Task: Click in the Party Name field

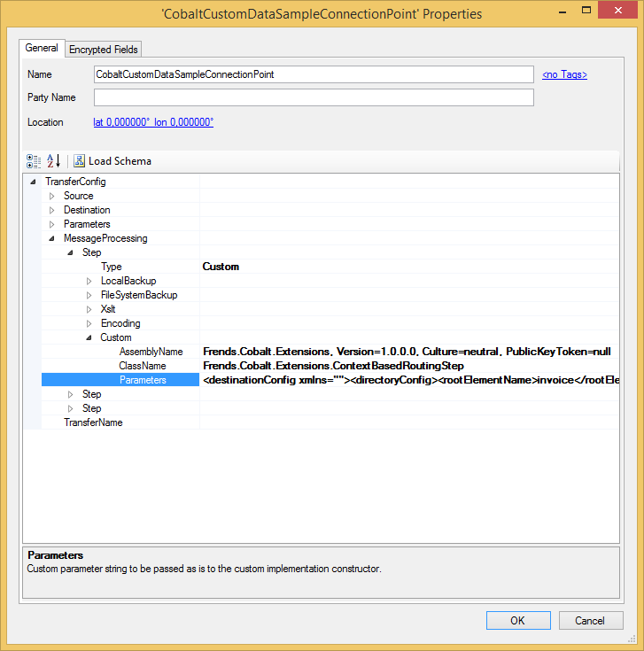Action: click(314, 97)
